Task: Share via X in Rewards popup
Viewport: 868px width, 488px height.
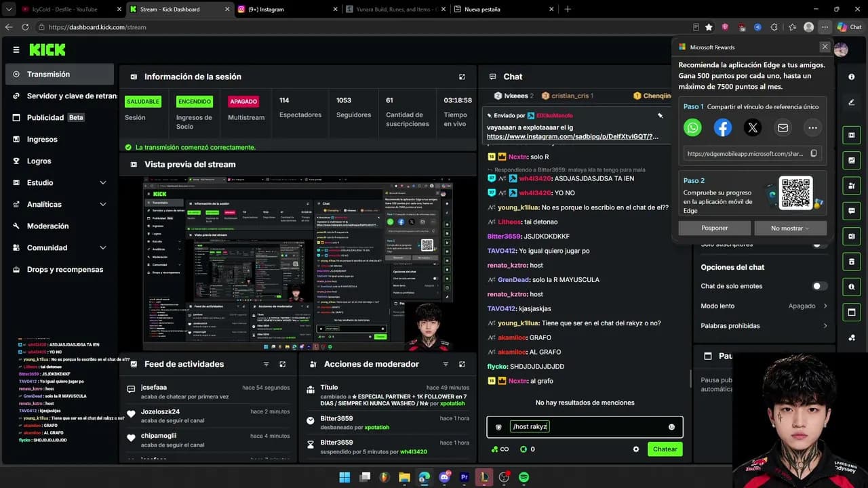Action: 753,127
